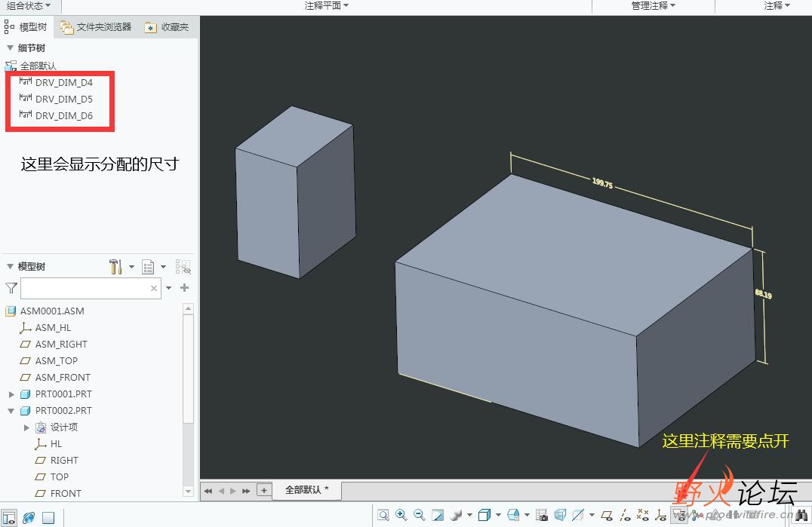The image size is (812, 527).
Task: Select ASM0001.ASM root node
Action: pyautogui.click(x=45, y=311)
